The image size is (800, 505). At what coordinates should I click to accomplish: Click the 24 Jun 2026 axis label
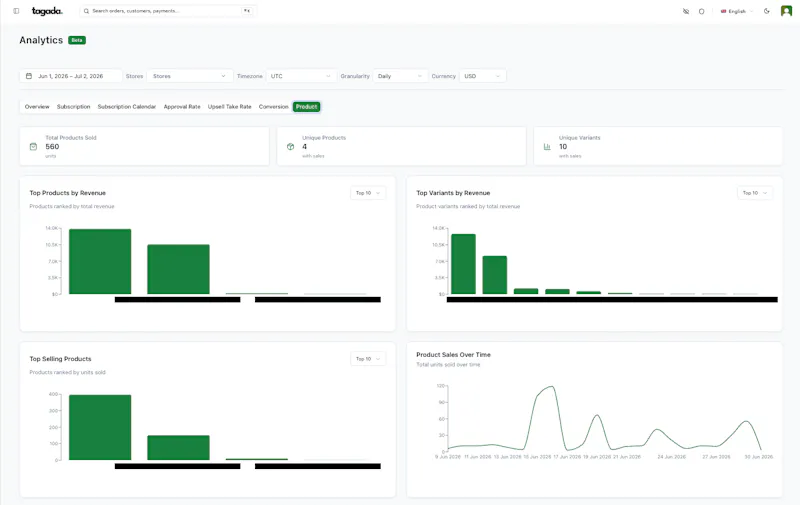pyautogui.click(x=671, y=457)
